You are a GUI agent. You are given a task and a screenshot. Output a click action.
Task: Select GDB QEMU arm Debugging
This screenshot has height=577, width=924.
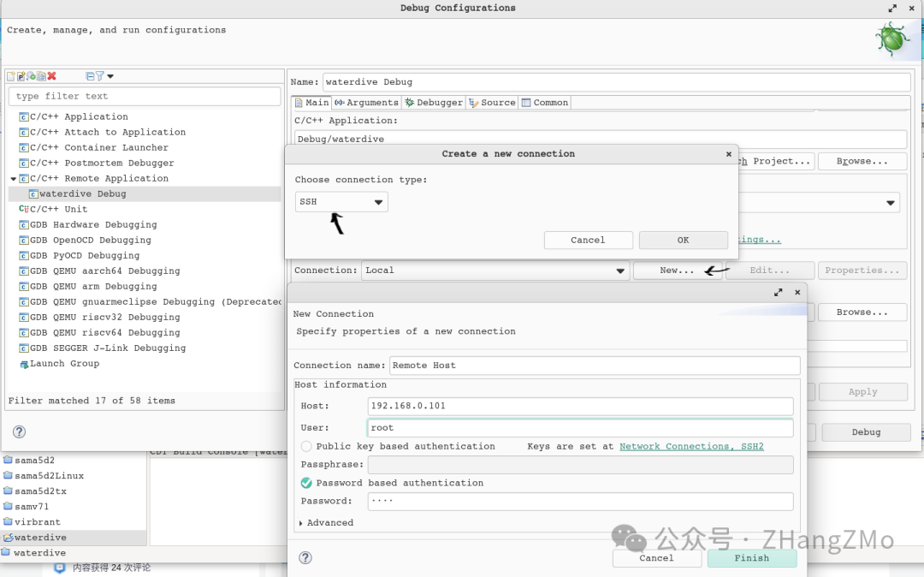(x=88, y=287)
